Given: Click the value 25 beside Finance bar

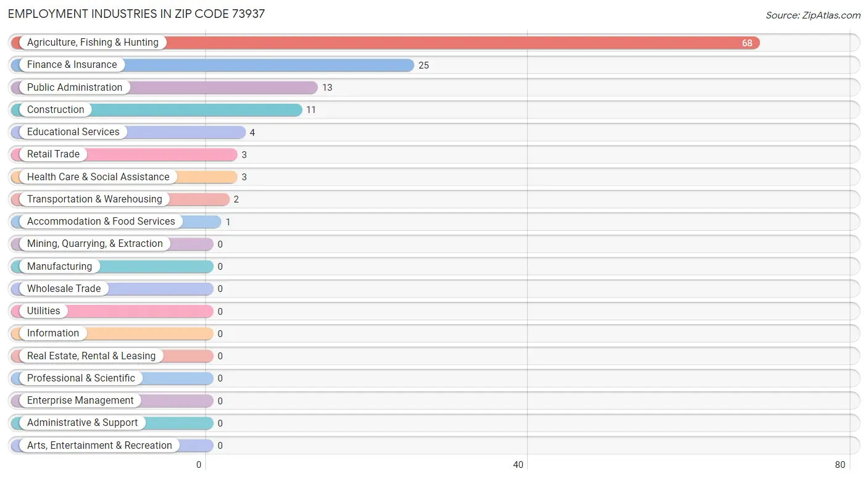Looking at the screenshot, I should 424,65.
